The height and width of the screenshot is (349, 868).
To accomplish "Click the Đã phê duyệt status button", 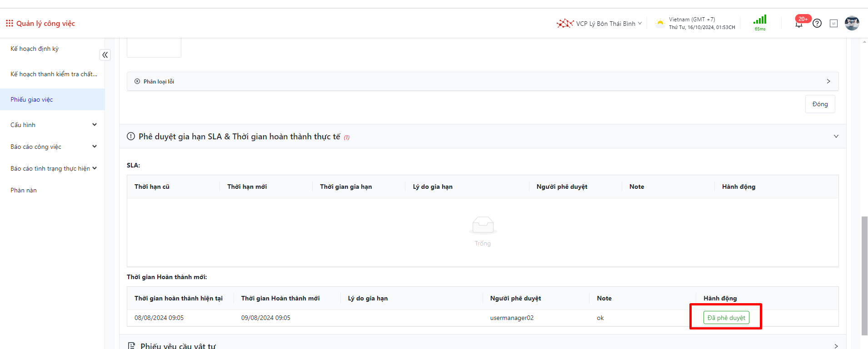I will click(x=726, y=318).
